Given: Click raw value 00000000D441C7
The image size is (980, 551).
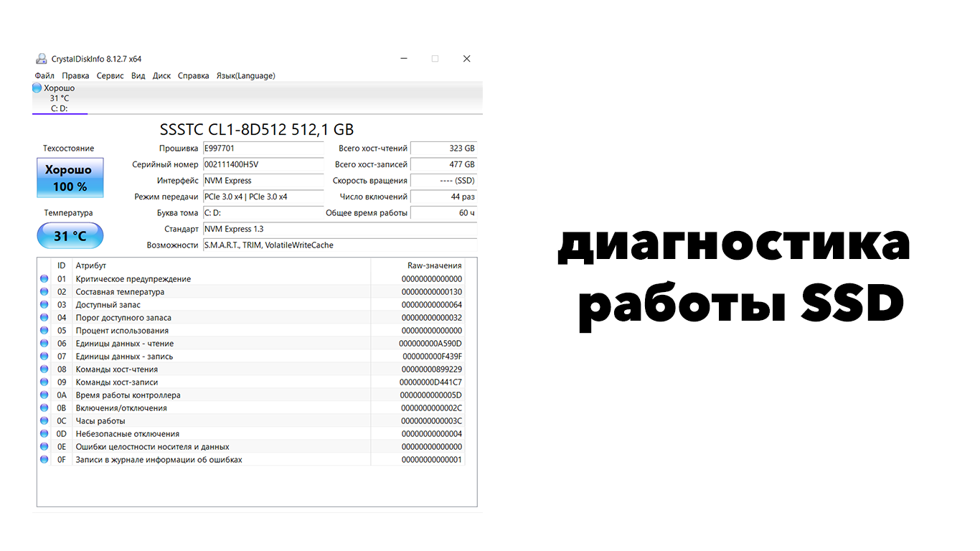Looking at the screenshot, I should point(430,382).
